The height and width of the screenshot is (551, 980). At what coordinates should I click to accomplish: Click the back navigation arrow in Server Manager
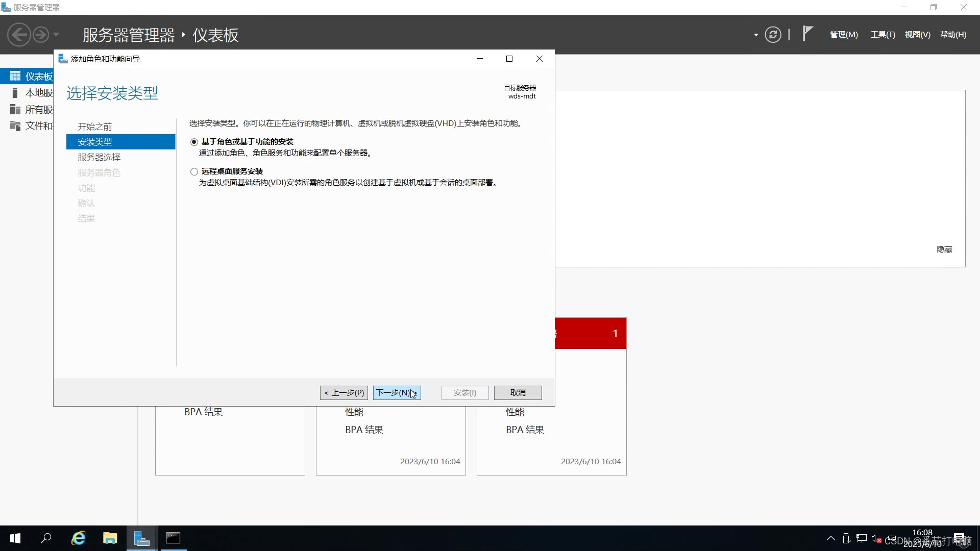point(19,35)
